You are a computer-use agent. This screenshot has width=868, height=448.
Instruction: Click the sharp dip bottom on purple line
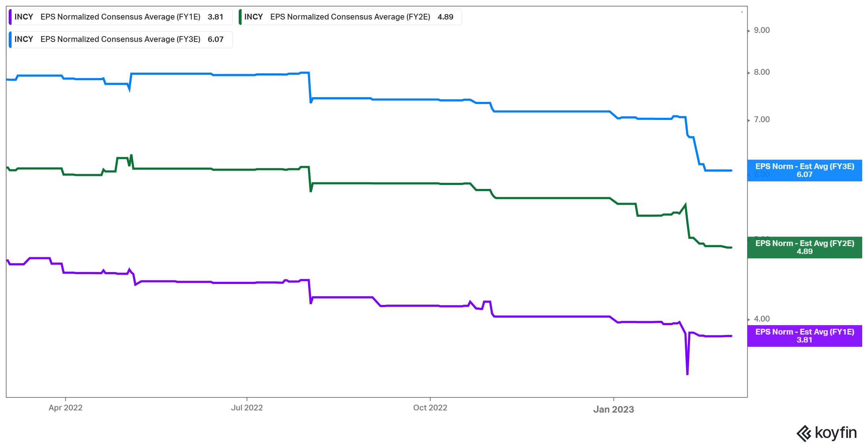tap(687, 374)
